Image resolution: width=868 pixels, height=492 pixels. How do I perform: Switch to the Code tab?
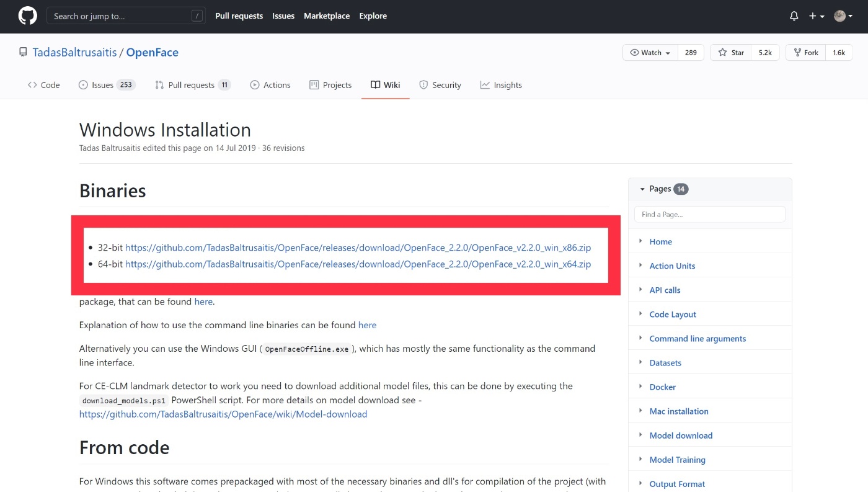[x=43, y=85]
